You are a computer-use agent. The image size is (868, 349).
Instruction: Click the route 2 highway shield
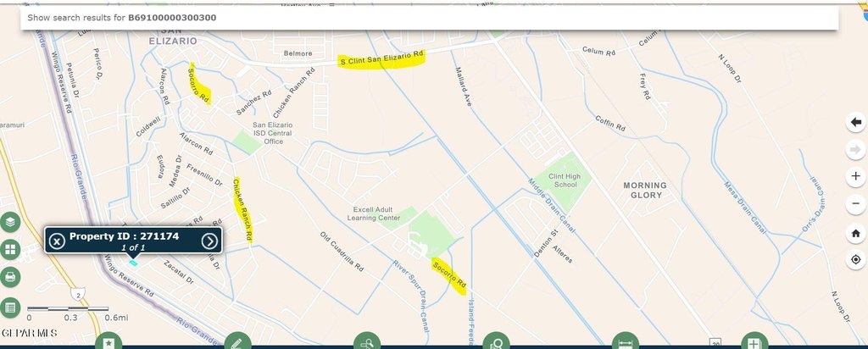click(78, 295)
